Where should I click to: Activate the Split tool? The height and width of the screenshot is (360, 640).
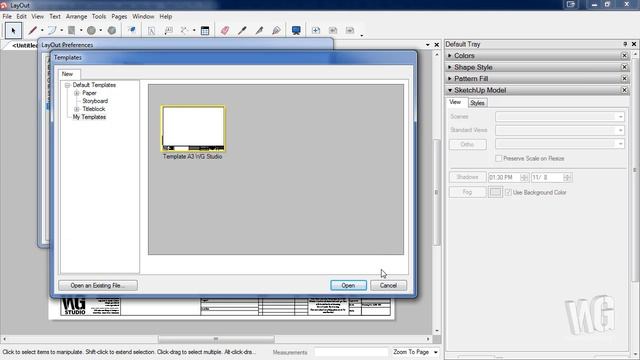click(x=259, y=31)
